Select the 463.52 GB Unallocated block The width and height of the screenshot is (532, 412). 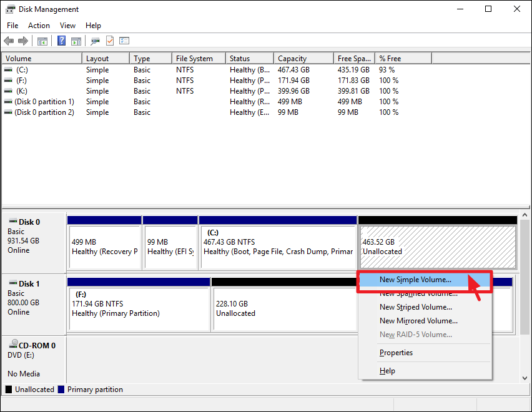click(438, 243)
